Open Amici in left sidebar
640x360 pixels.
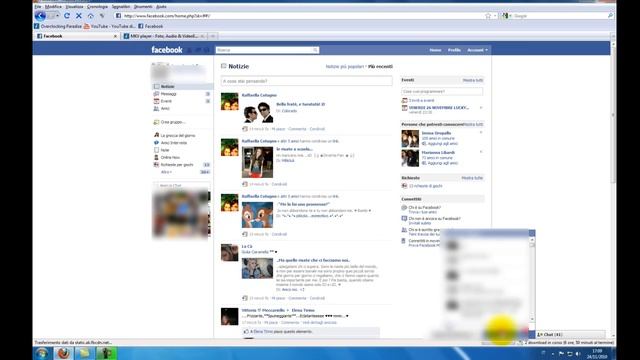165,109
